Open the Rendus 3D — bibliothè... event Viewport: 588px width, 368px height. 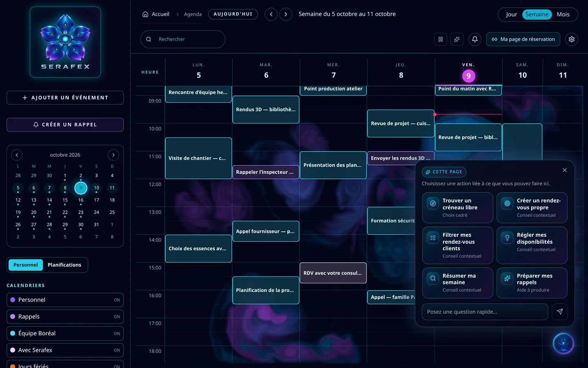click(x=266, y=110)
